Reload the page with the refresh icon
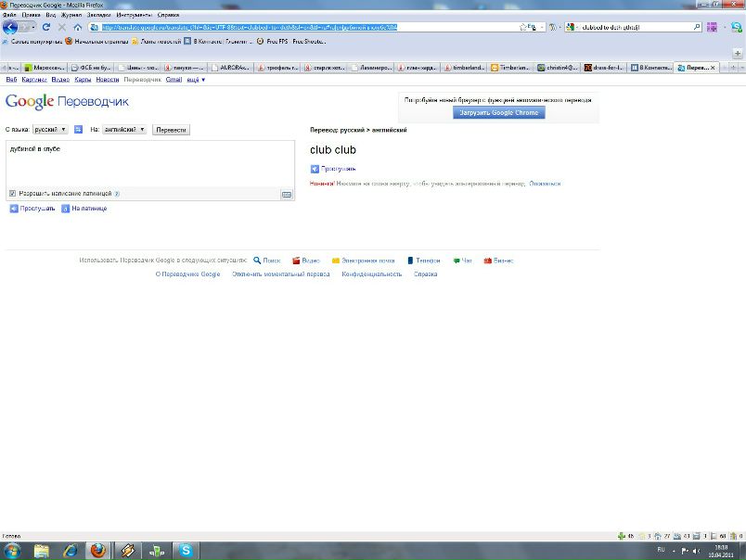The image size is (746, 560). click(46, 28)
